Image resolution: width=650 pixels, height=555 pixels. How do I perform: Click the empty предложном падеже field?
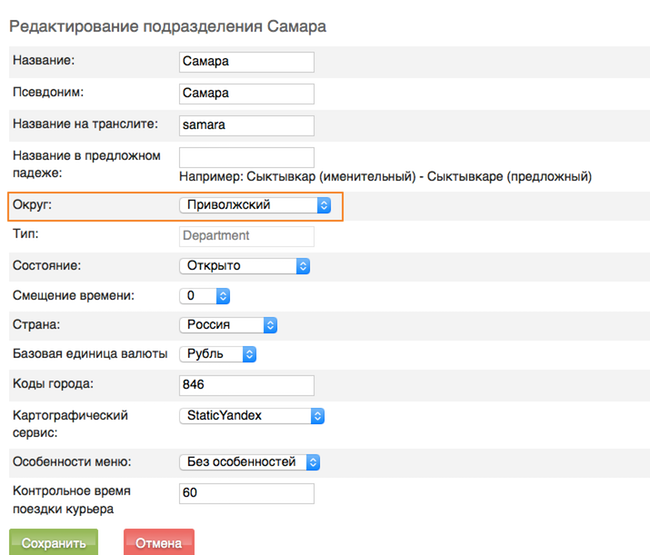pyautogui.click(x=247, y=157)
